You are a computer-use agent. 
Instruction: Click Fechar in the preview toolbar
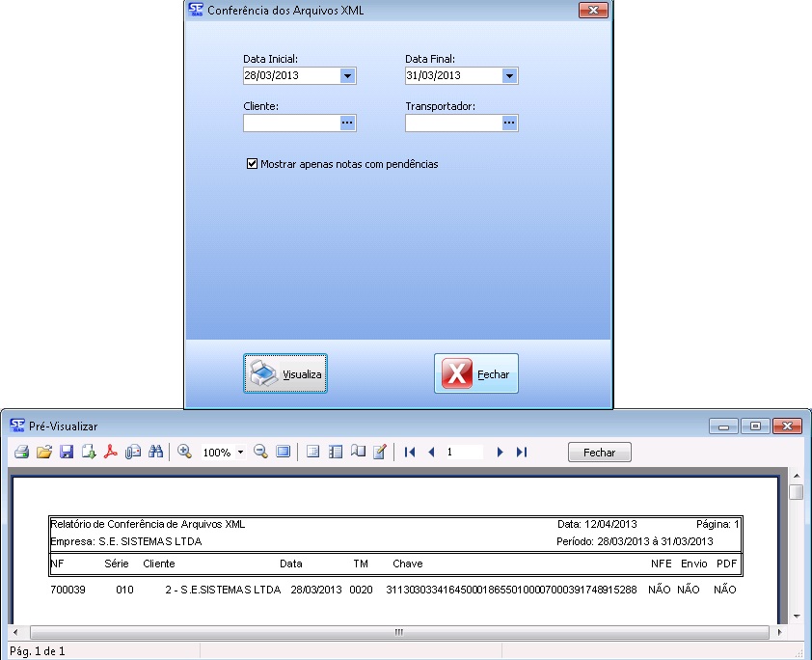click(599, 452)
